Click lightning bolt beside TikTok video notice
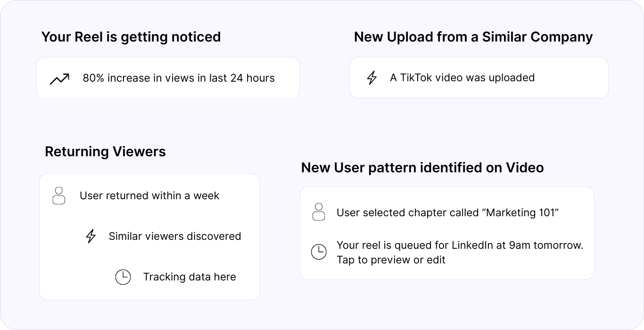Viewport: 644px width, 330px height. pyautogui.click(x=372, y=78)
